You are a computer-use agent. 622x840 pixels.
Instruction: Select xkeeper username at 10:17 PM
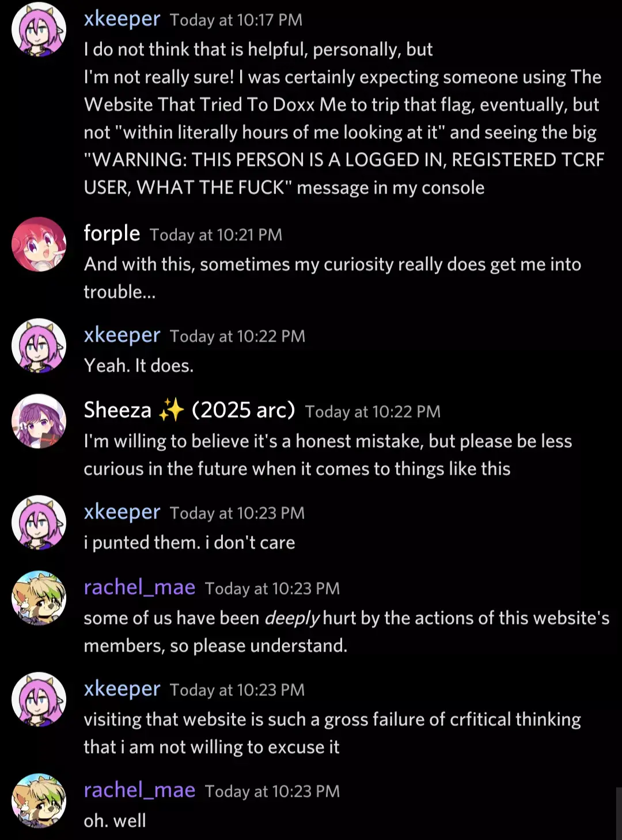122,19
